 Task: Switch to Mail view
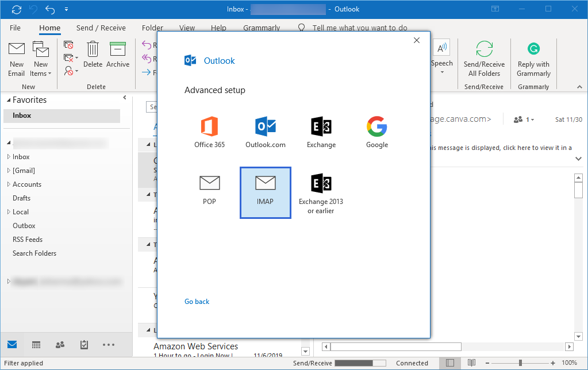point(12,345)
